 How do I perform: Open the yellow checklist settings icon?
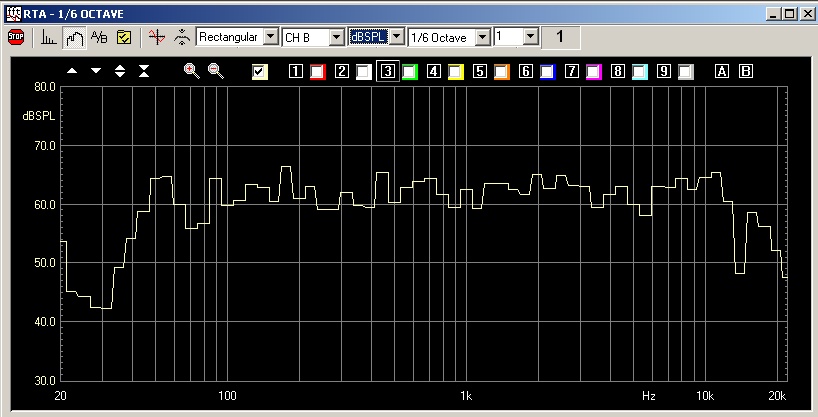tap(124, 37)
